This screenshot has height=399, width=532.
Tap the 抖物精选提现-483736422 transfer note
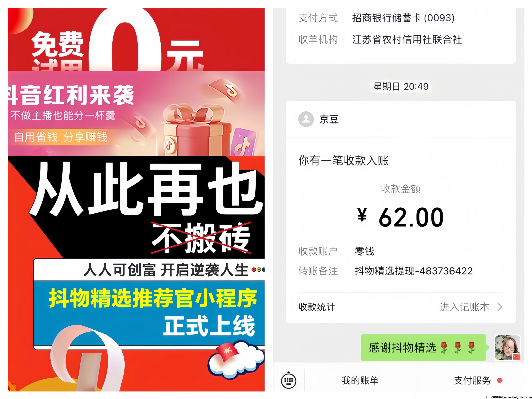click(x=414, y=271)
